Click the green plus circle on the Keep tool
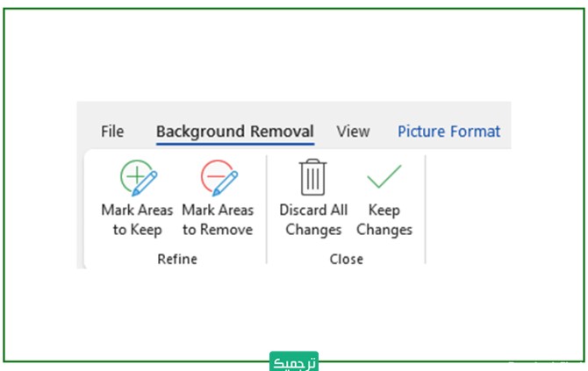 [x=134, y=176]
